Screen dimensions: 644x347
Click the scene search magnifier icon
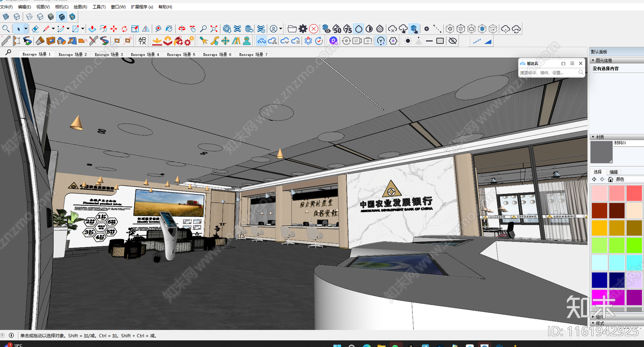8,52
